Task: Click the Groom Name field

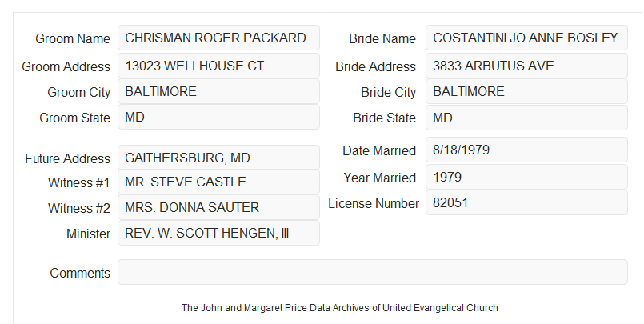Action: pyautogui.click(x=218, y=38)
